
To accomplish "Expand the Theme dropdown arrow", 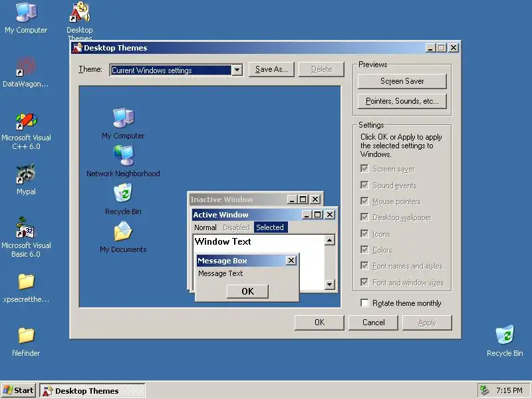I will pyautogui.click(x=237, y=70).
